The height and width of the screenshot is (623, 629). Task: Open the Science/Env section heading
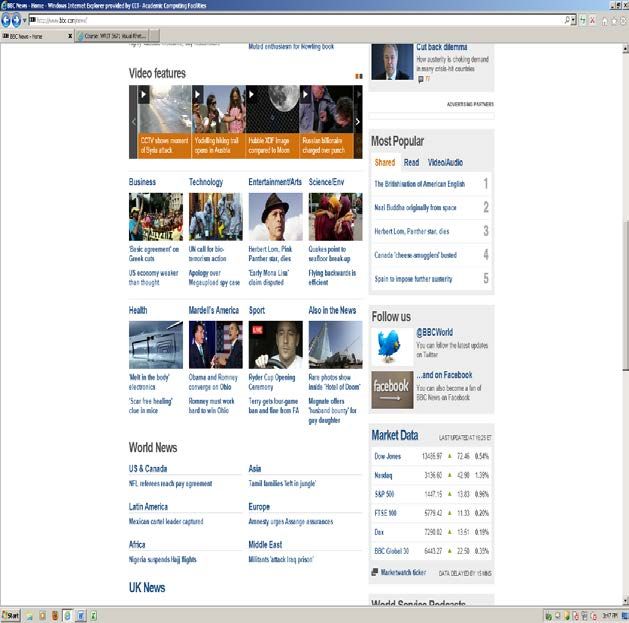click(326, 182)
